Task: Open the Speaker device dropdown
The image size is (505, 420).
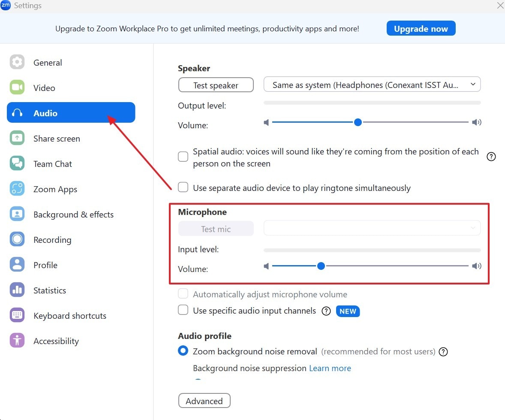Action: click(372, 85)
